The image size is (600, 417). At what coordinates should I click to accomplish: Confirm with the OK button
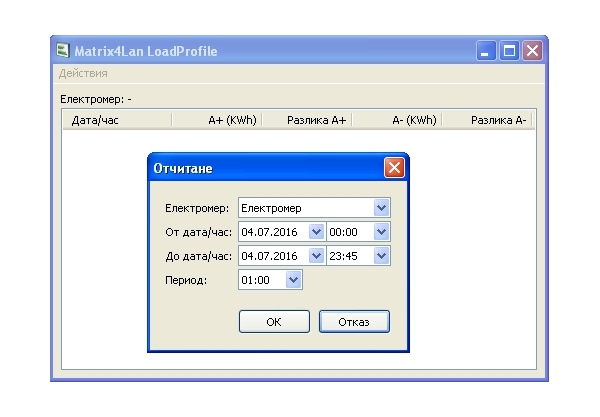pyautogui.click(x=274, y=322)
